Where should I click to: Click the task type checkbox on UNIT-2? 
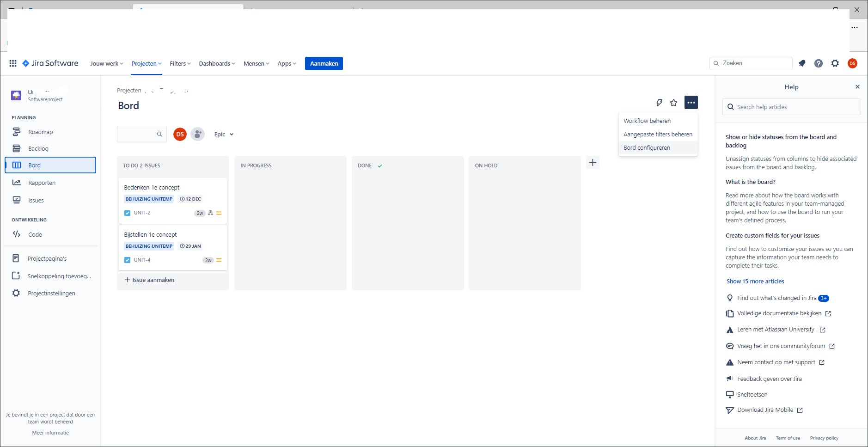(x=127, y=213)
